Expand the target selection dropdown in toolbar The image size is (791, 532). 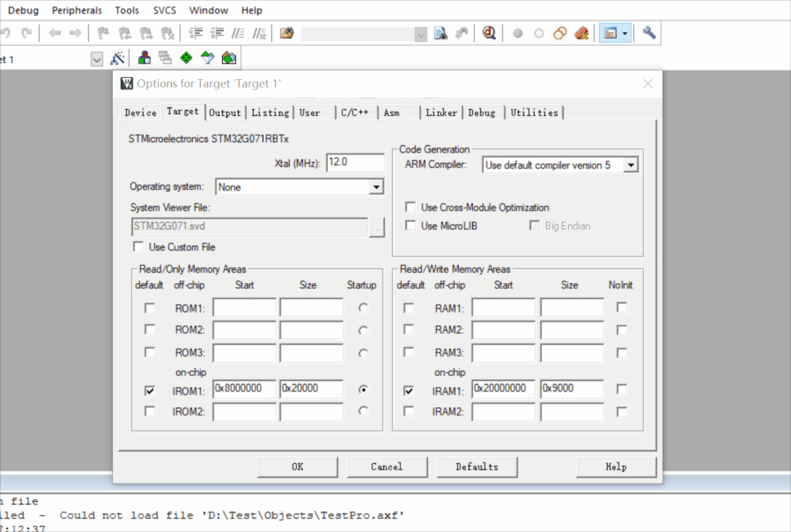coord(96,59)
